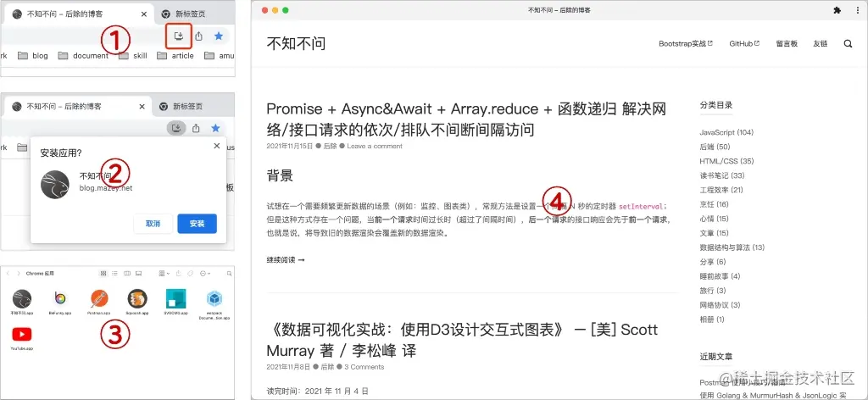Click the blog search magnifier icon

pyautogui.click(x=848, y=44)
